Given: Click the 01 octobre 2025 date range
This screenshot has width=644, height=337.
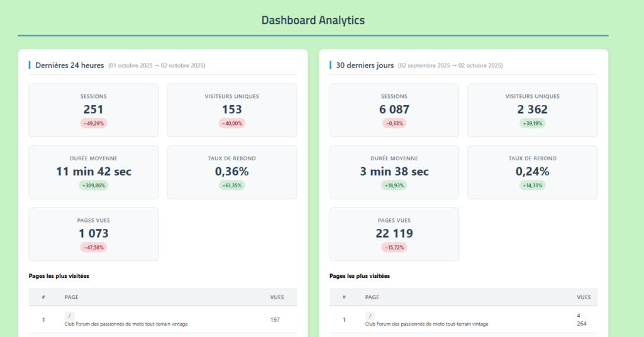Looking at the screenshot, I should 157,65.
